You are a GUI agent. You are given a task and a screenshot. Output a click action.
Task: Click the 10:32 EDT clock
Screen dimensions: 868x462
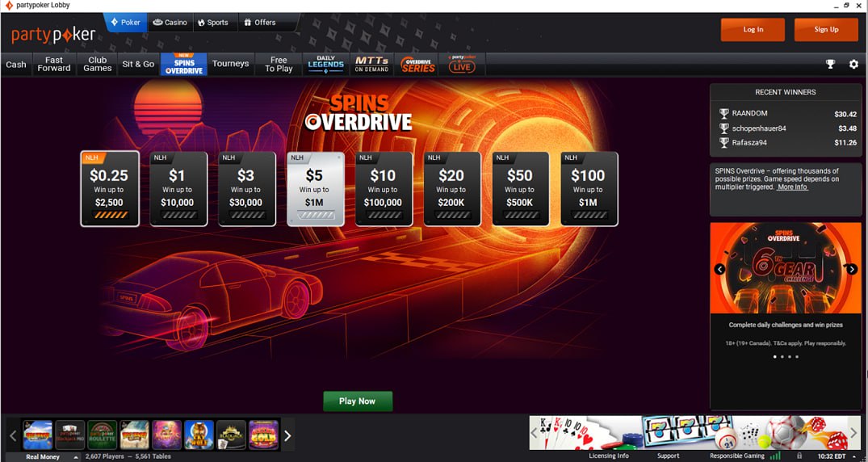(x=830, y=456)
